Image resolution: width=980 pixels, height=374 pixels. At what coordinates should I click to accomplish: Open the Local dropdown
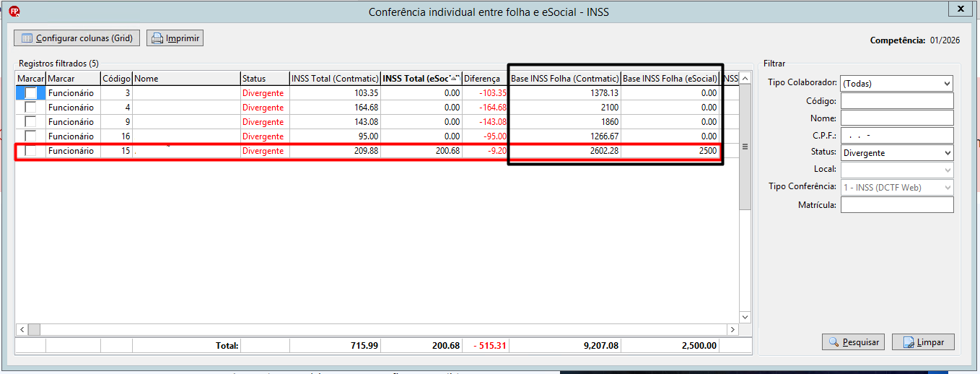pyautogui.click(x=947, y=170)
